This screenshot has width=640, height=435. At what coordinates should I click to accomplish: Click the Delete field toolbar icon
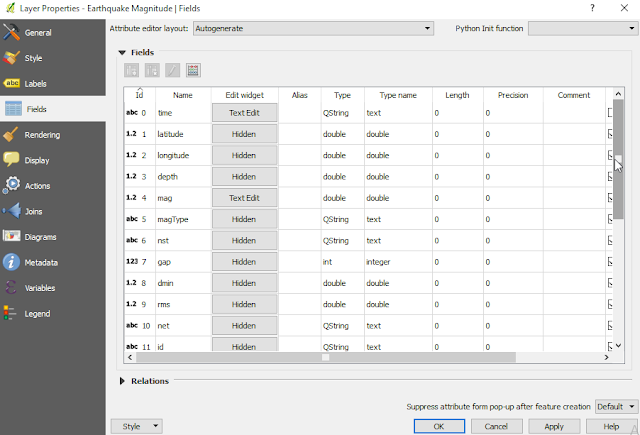pos(152,71)
